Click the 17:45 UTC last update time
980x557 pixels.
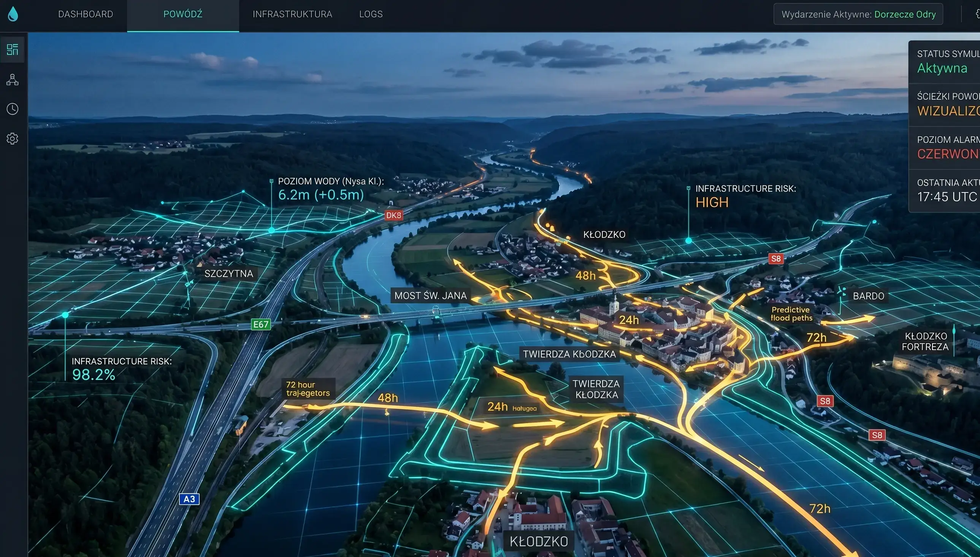(947, 197)
